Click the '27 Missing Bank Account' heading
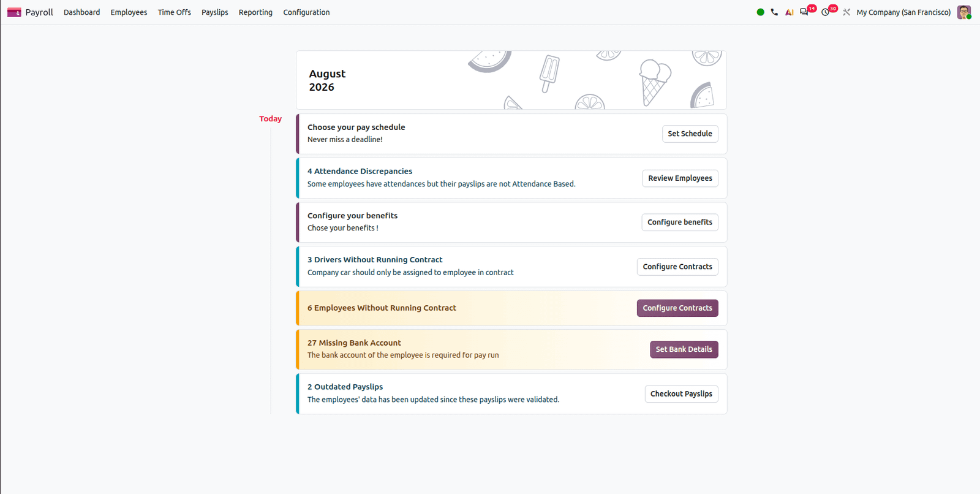Image resolution: width=980 pixels, height=494 pixels. (354, 343)
